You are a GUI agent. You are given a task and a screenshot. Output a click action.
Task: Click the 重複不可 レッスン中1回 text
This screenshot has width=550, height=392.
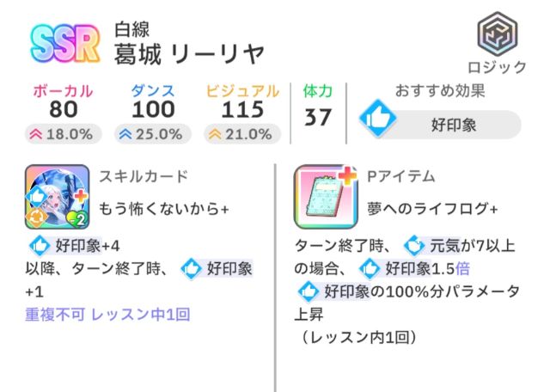pyautogui.click(x=108, y=314)
